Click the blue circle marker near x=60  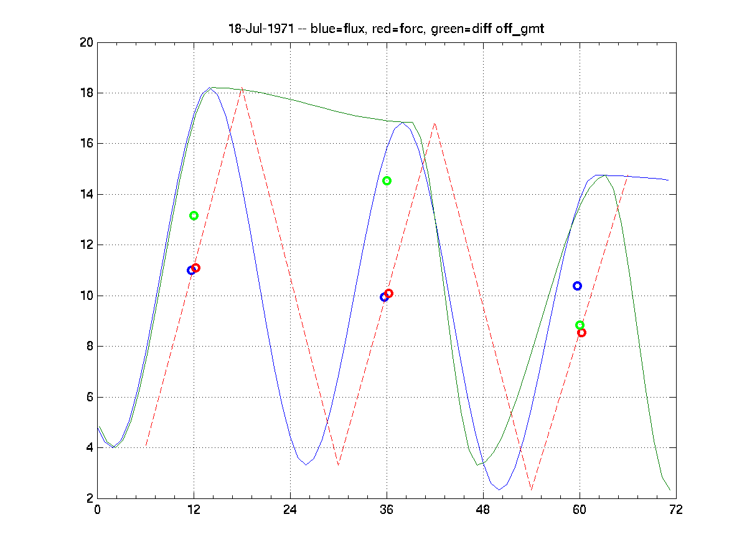pyautogui.click(x=577, y=286)
